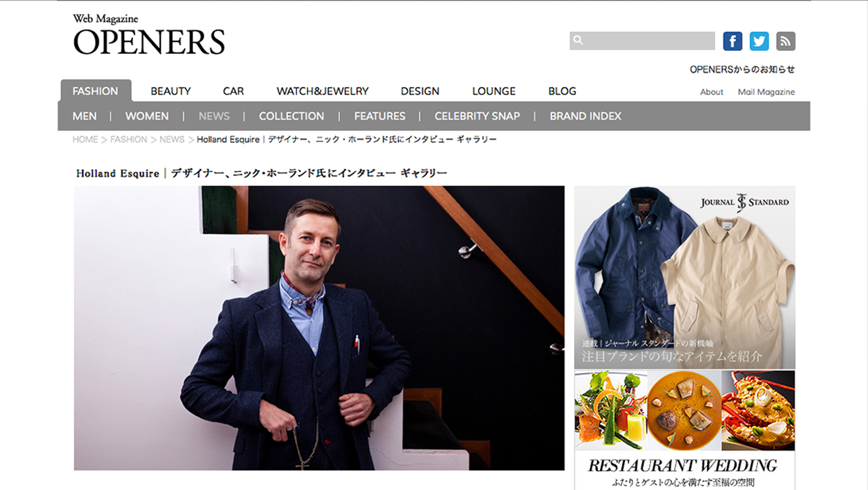Open the Facebook icon link
The height and width of the screenshot is (490, 868).
coord(732,41)
